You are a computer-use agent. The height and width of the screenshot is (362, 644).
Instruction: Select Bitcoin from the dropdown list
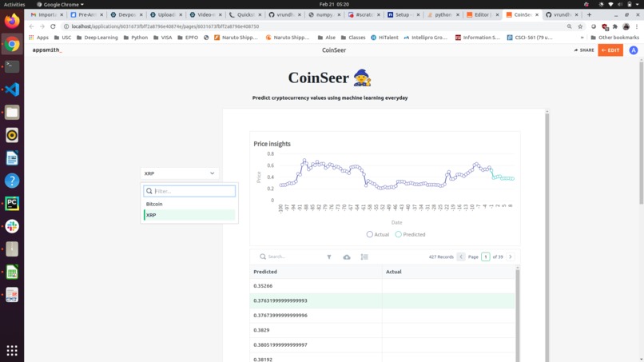(189, 204)
